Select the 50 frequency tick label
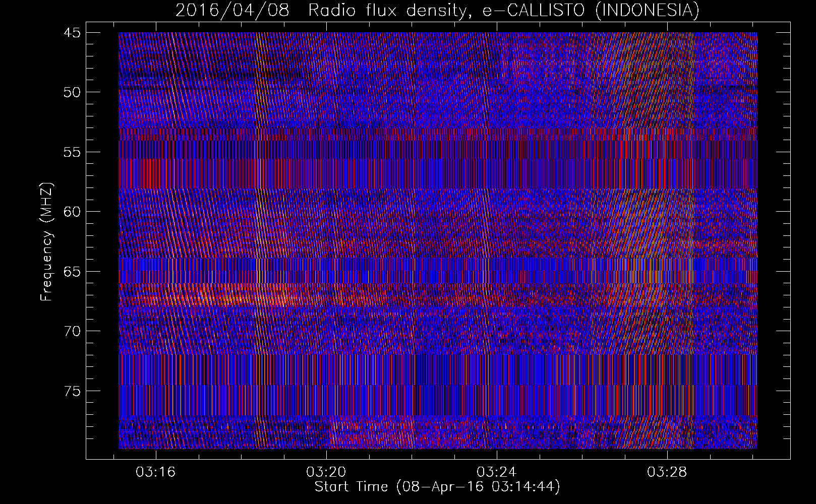 pyautogui.click(x=72, y=92)
